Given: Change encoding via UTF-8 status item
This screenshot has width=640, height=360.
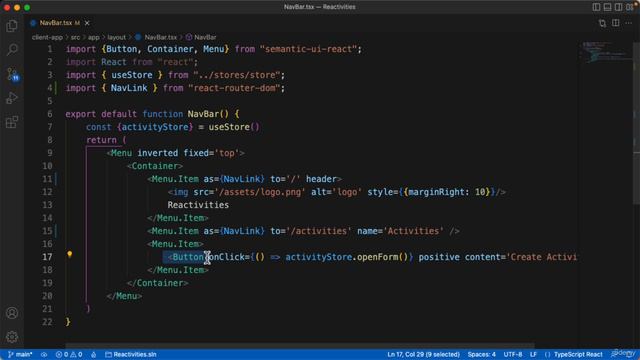Looking at the screenshot, I should 513,354.
